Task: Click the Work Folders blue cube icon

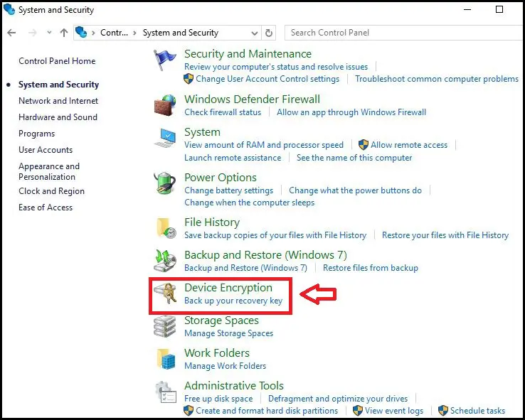Action: [166, 359]
